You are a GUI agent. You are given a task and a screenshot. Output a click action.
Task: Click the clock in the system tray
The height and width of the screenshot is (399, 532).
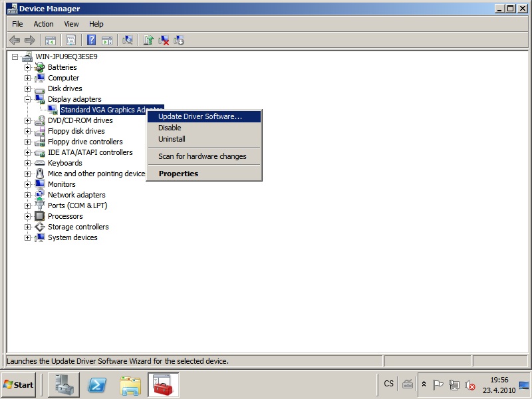click(499, 384)
